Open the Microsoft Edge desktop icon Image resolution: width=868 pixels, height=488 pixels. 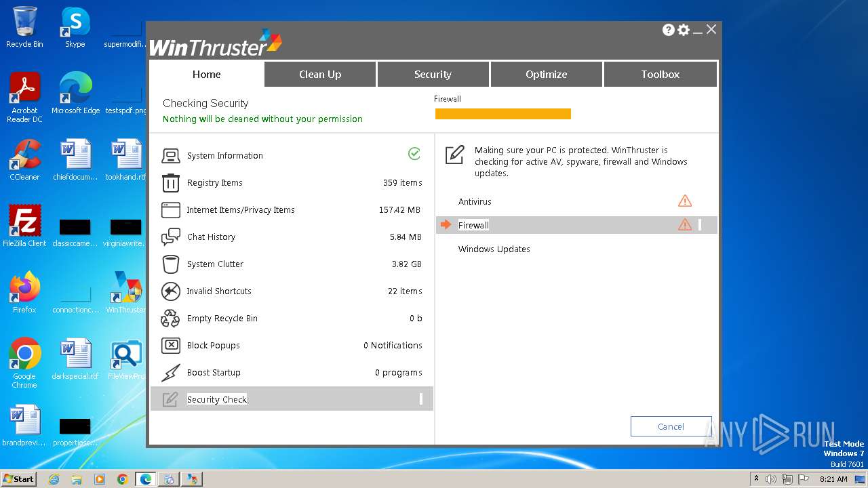[75, 94]
